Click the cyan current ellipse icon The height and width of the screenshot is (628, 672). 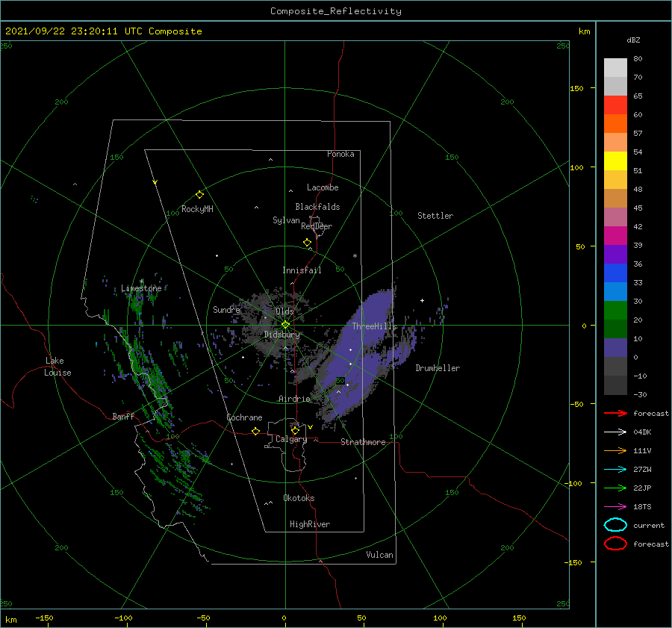(615, 525)
